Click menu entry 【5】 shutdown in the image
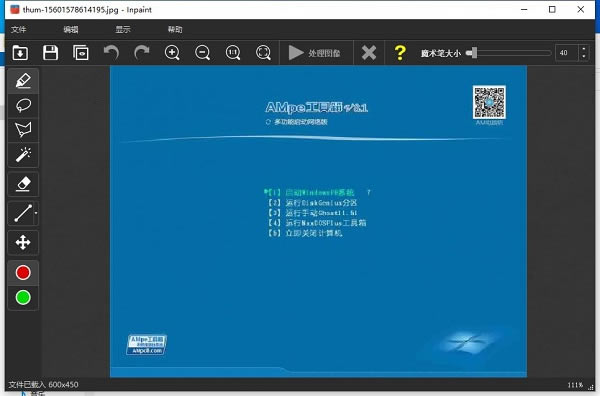This screenshot has height=396, width=600. (x=305, y=233)
